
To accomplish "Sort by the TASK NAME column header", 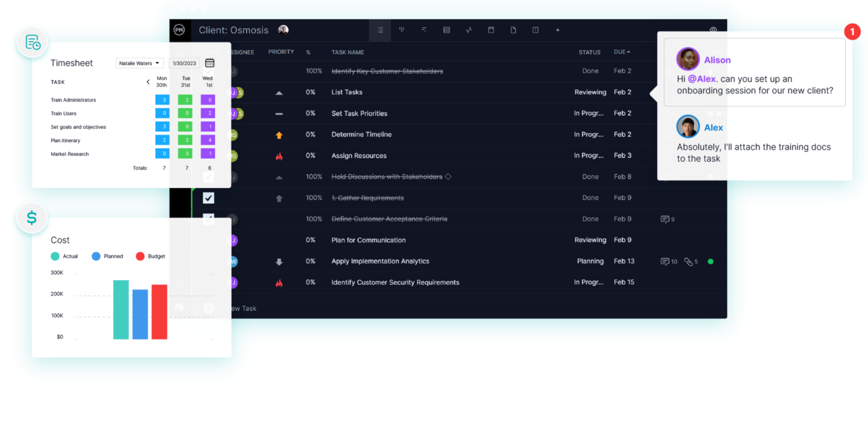I will tap(348, 53).
